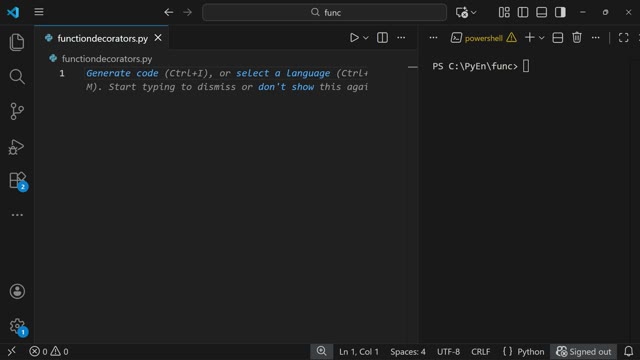Click the functiondecorators.py breadcrumb
The width and height of the screenshot is (640, 360).
point(107,59)
